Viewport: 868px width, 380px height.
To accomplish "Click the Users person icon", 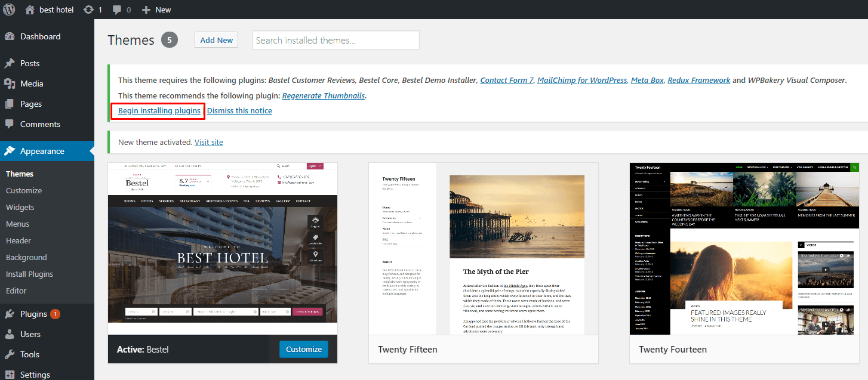I will [x=10, y=334].
